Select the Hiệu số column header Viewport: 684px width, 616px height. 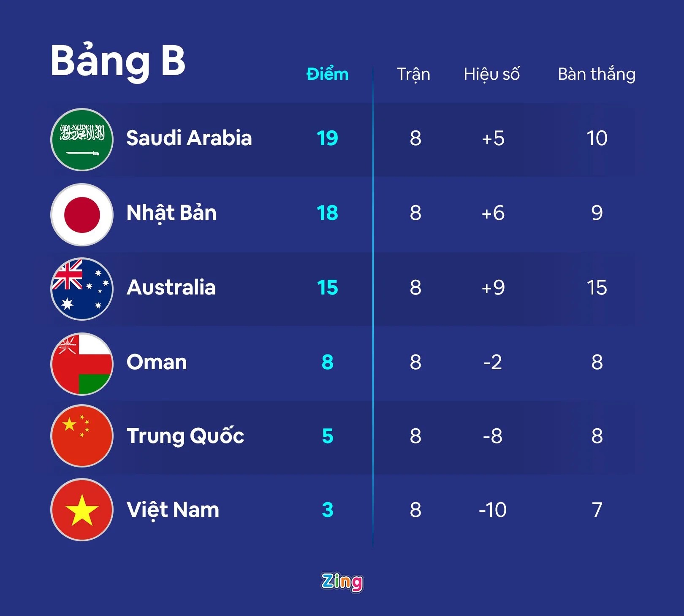pyautogui.click(x=491, y=74)
